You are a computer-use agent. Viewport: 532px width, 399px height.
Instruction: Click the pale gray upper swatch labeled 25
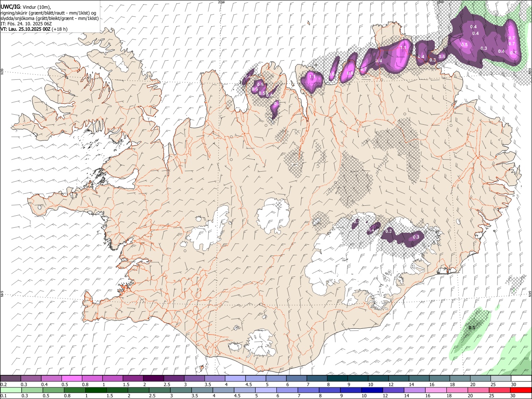501,379
